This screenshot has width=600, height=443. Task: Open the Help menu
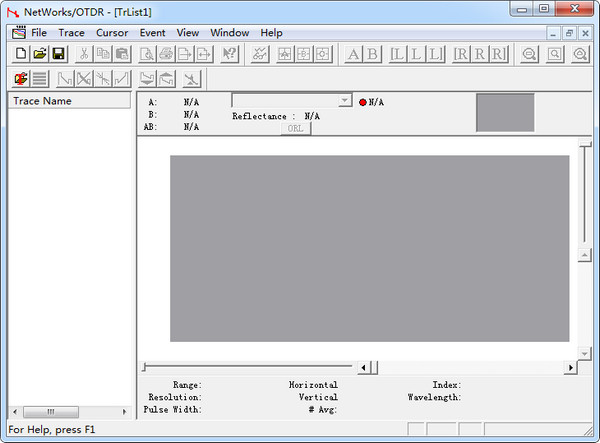tap(272, 33)
